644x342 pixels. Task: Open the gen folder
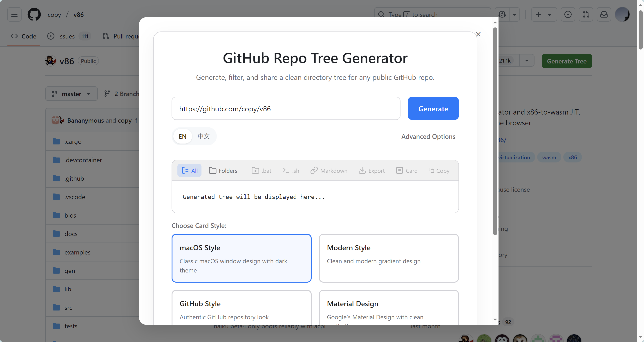point(69,271)
